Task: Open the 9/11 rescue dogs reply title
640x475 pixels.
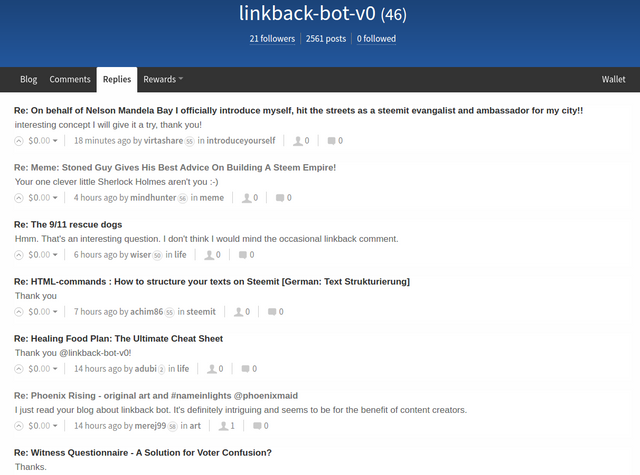Action: (68, 225)
